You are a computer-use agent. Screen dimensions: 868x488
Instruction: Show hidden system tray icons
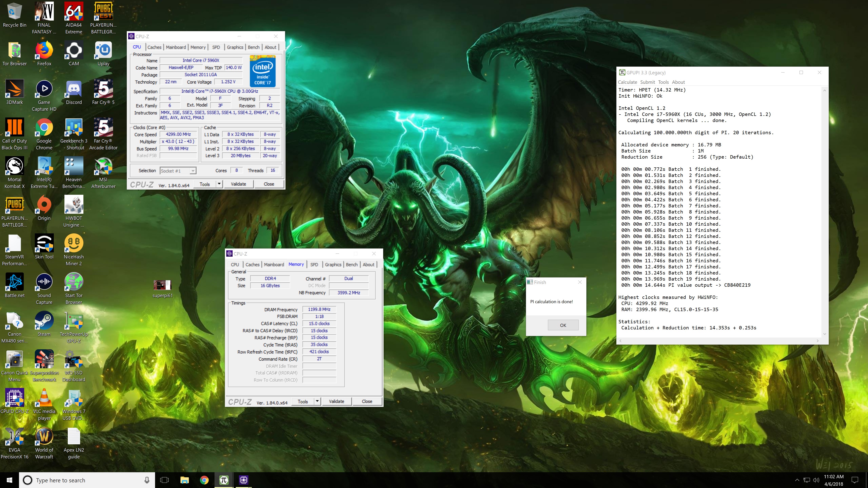[x=797, y=480]
